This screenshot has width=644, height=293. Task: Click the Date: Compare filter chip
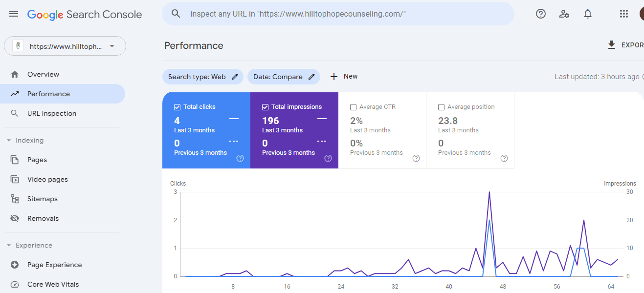(x=284, y=77)
